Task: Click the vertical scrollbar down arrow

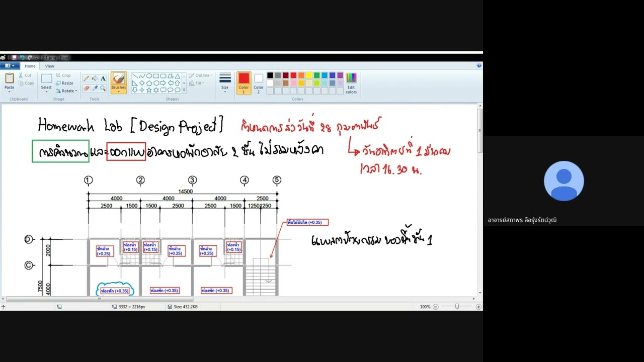Action: point(480,293)
